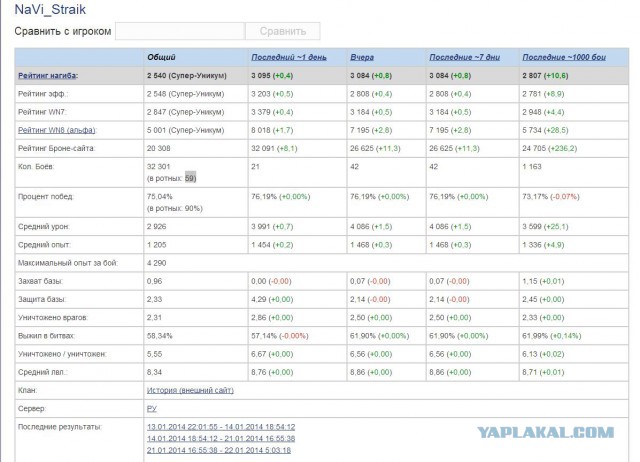Click the 32 091 (+8,1) Броне-сайта value

click(x=274, y=148)
